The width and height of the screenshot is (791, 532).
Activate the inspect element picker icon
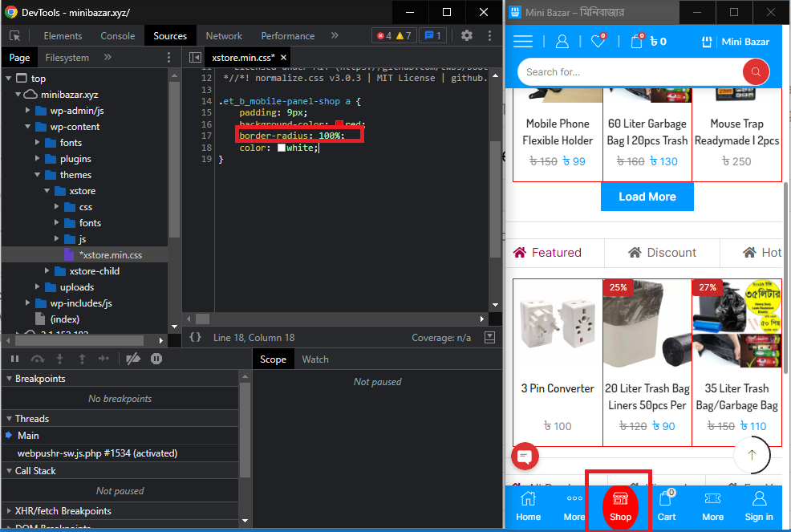tap(14, 36)
